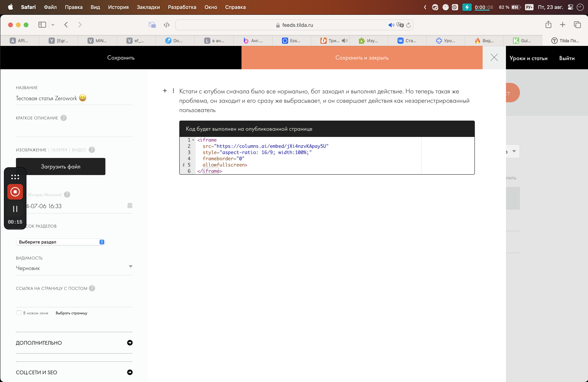Click the plus icon beside the text block
The width and height of the screenshot is (588, 382).
[x=165, y=91]
